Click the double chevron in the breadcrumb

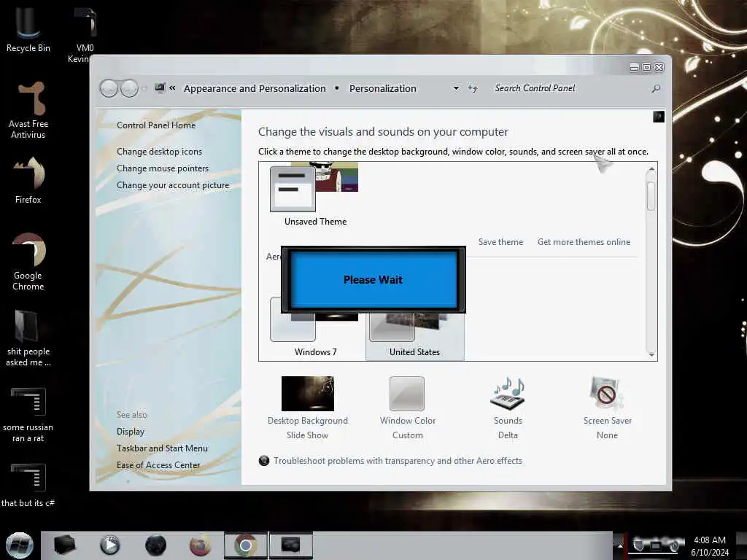coord(172,88)
